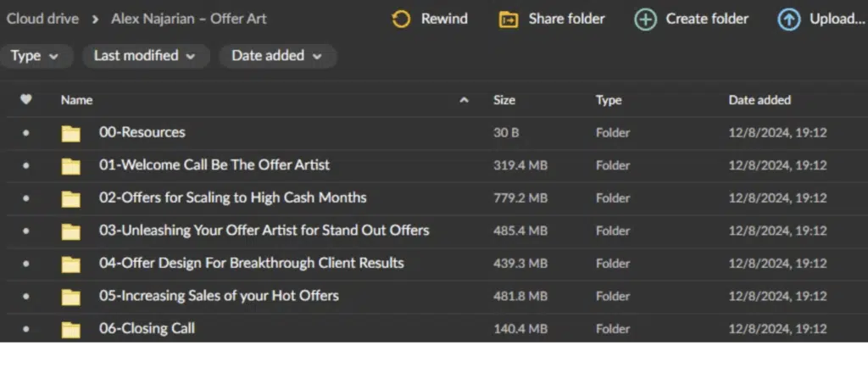Click the 30 B size value
Viewport: 868px width, 373px height.
click(506, 133)
